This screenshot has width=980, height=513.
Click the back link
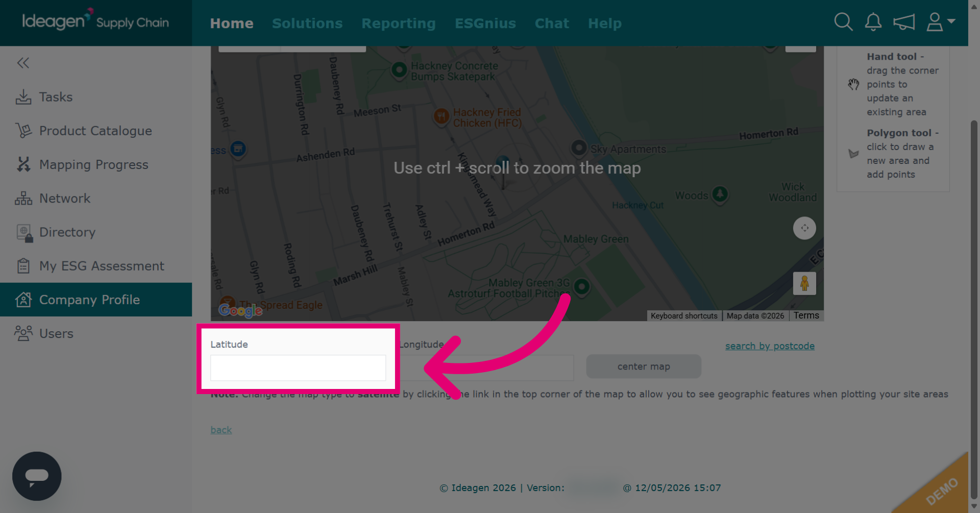(221, 430)
